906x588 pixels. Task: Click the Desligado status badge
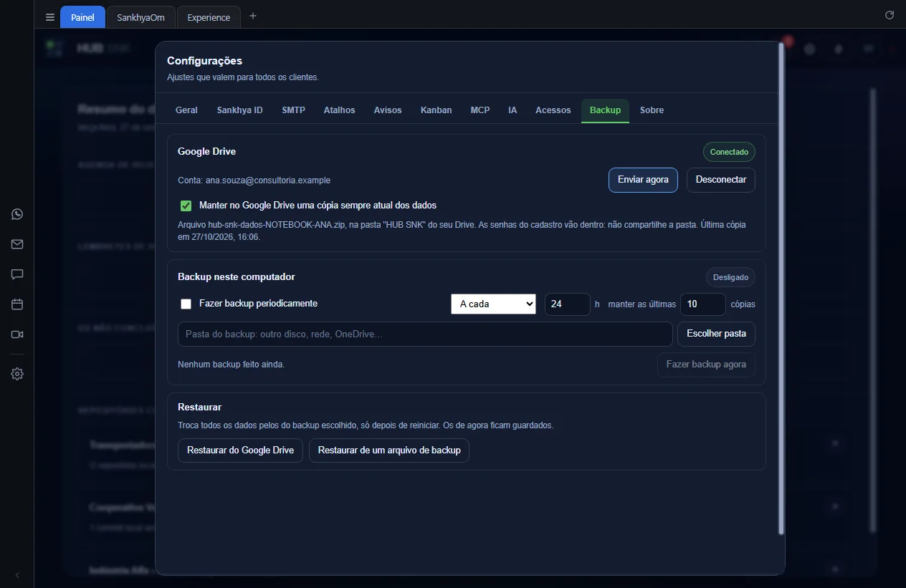tap(730, 277)
